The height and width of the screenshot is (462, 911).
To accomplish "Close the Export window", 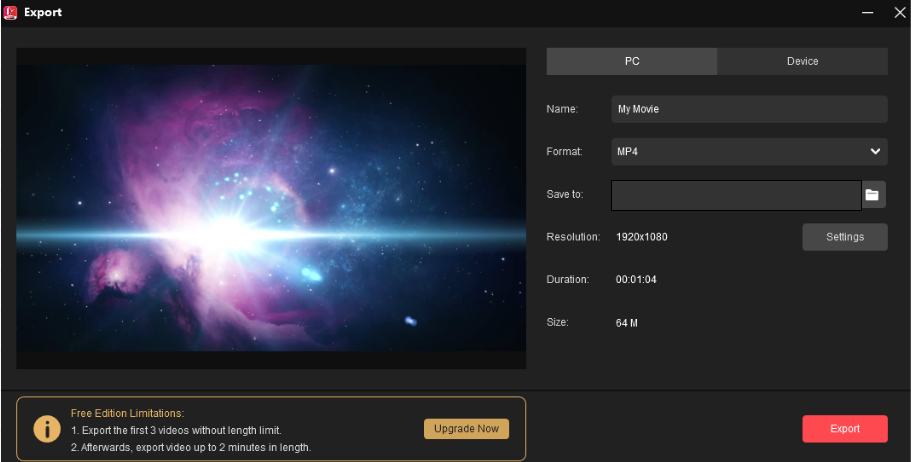I will pyautogui.click(x=899, y=12).
